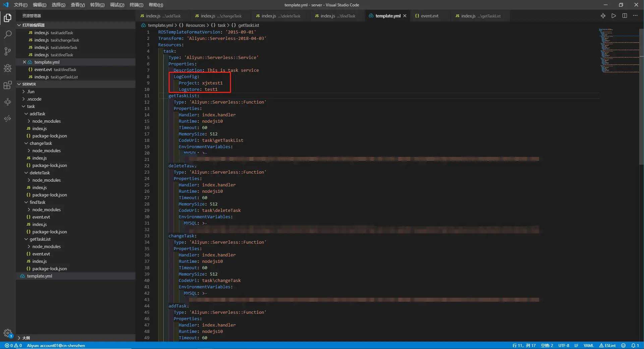Collapse the SERVER folder section
Image resolution: width=644 pixels, height=349 pixels.
click(75, 84)
